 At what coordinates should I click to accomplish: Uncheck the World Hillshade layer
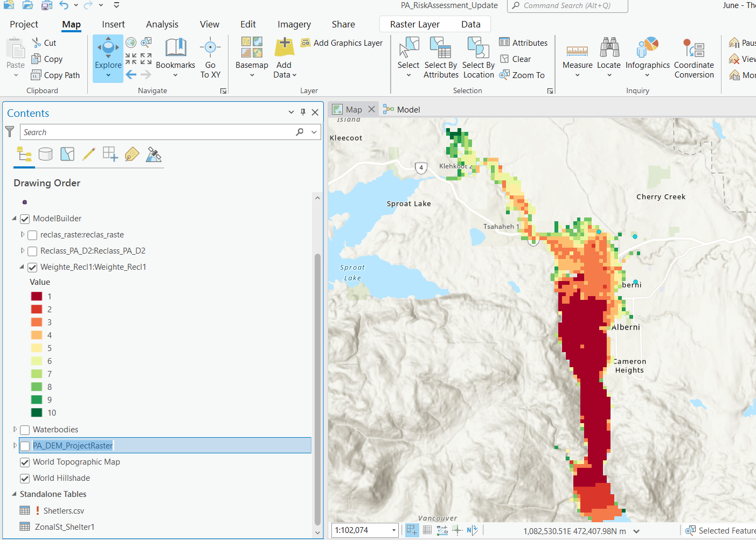pyautogui.click(x=25, y=478)
